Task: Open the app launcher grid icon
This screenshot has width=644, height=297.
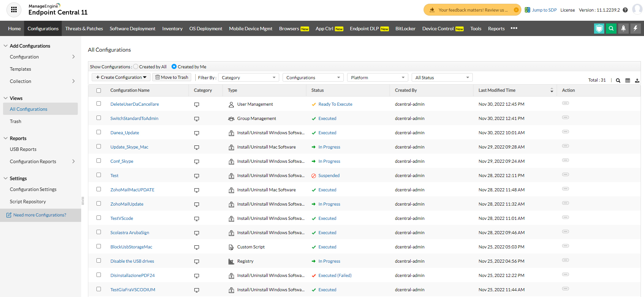Action: (14, 10)
